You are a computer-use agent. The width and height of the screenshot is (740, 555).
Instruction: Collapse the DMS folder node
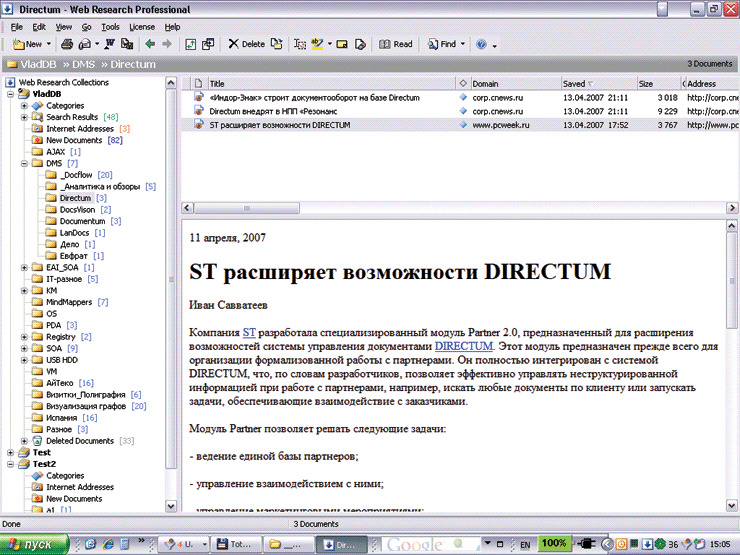click(x=24, y=163)
